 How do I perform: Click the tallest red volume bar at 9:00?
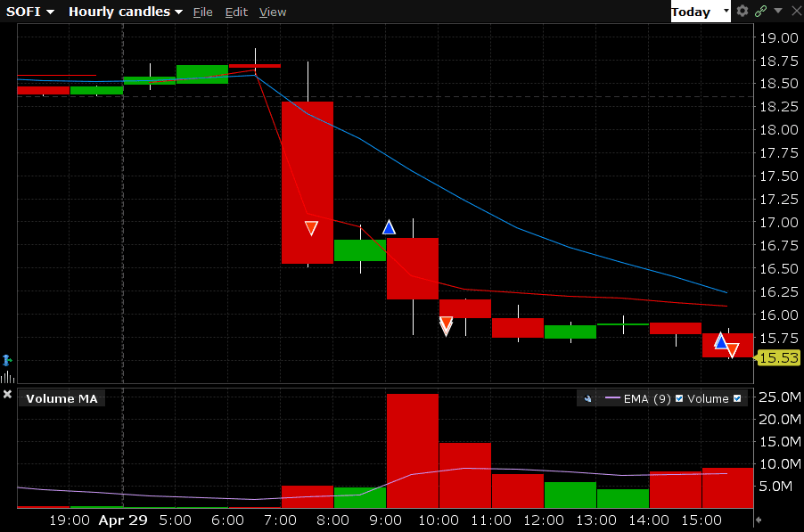413,451
